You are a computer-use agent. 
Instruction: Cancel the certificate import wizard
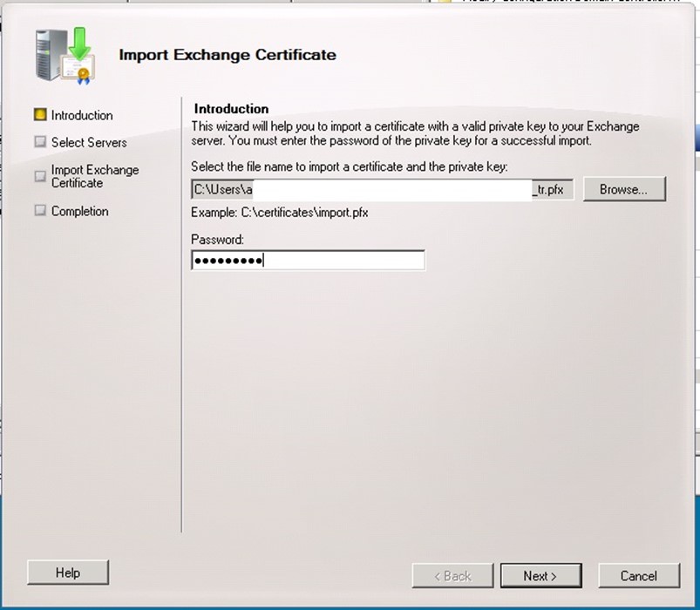tap(639, 576)
